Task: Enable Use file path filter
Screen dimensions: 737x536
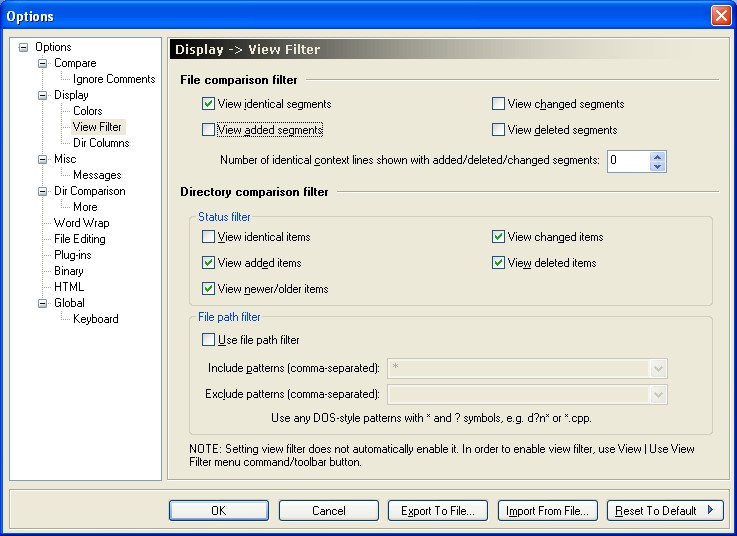Action: 208,340
